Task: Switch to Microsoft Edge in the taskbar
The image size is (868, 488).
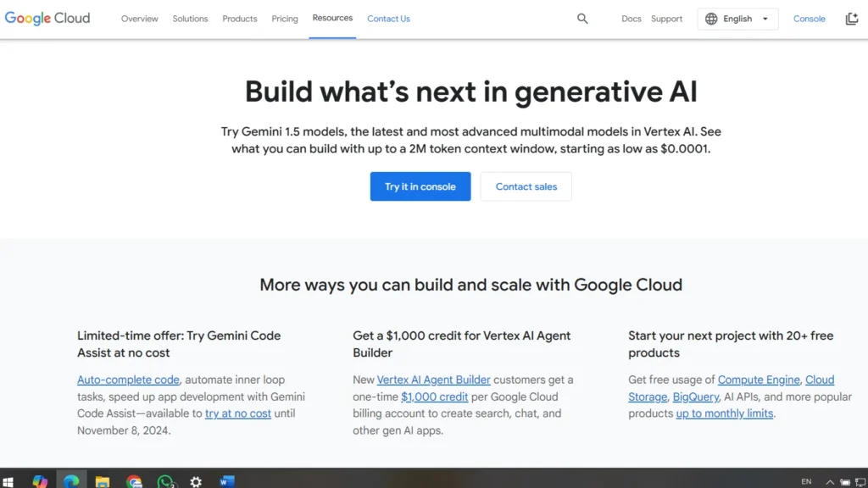Action: (71, 482)
